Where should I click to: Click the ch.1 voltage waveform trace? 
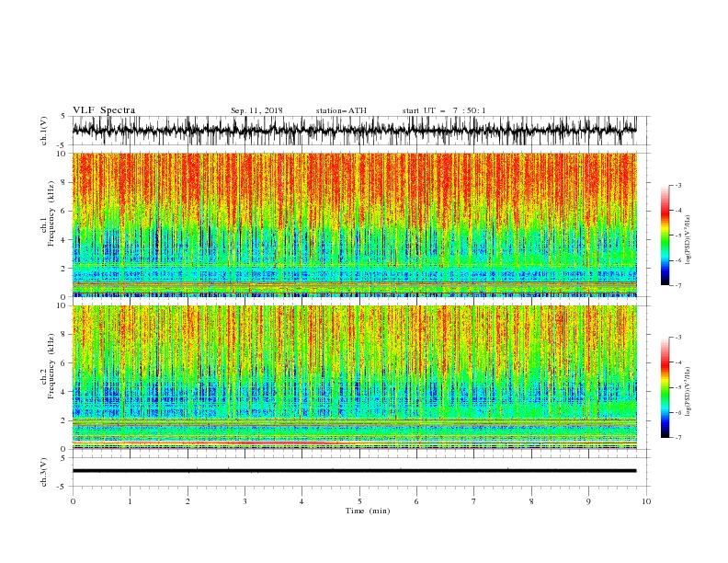pos(354,131)
